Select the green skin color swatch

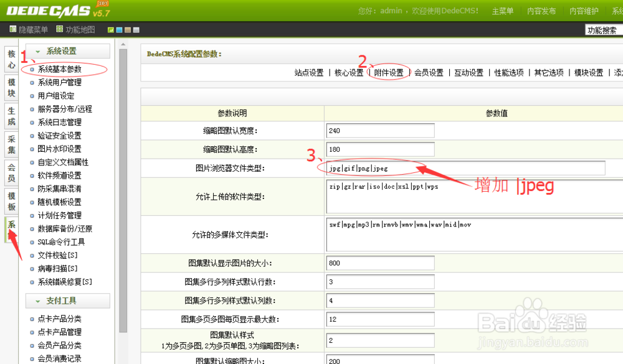pos(111,30)
